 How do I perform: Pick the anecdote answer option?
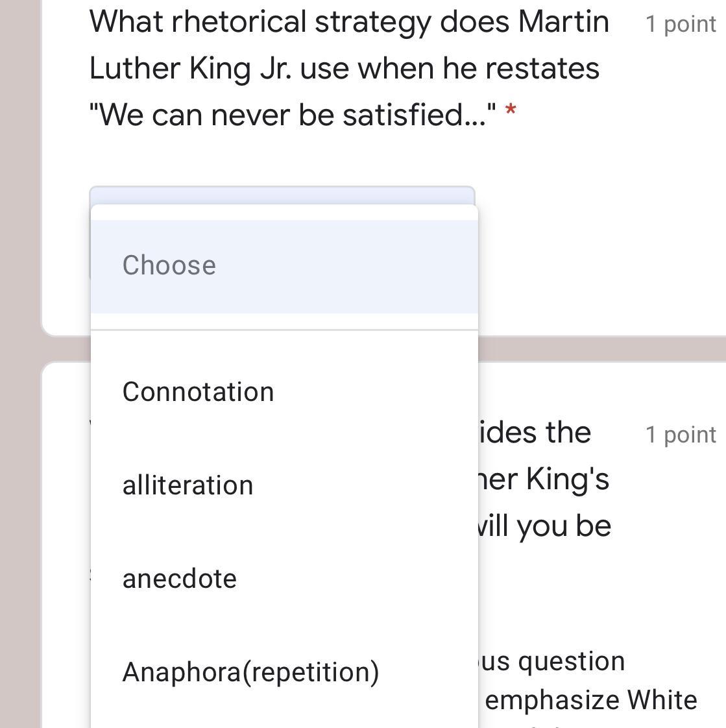[180, 579]
